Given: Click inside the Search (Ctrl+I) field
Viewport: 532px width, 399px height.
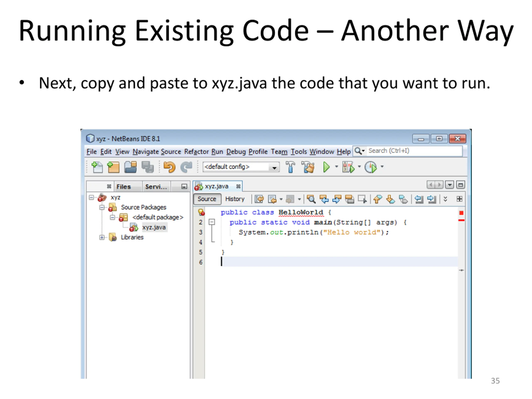Looking at the screenshot, I should [x=415, y=151].
